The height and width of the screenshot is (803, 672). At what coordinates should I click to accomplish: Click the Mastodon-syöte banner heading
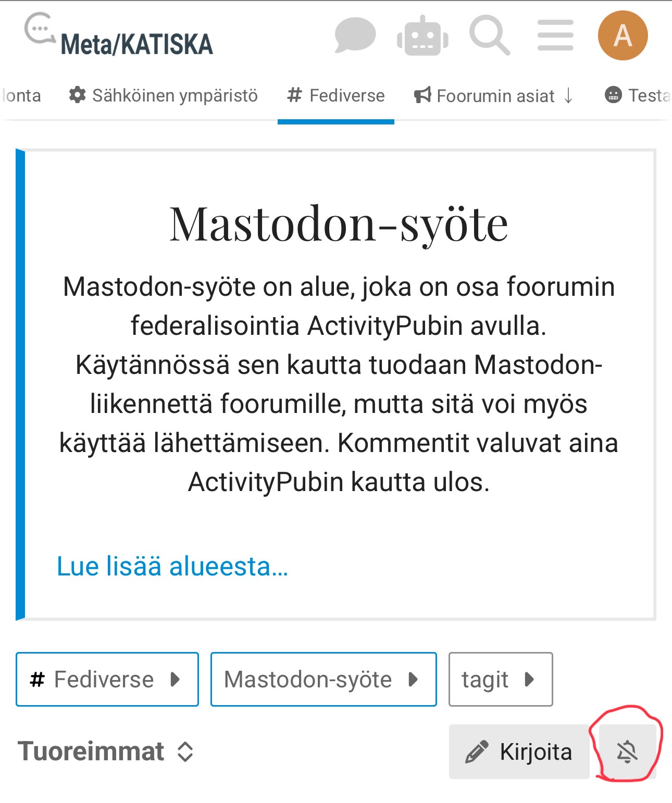point(339,224)
